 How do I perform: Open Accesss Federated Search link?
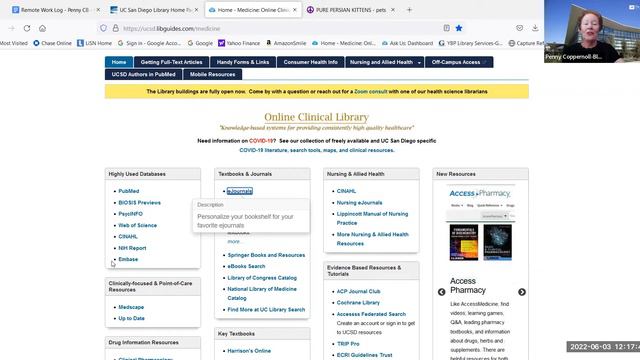tap(371, 314)
